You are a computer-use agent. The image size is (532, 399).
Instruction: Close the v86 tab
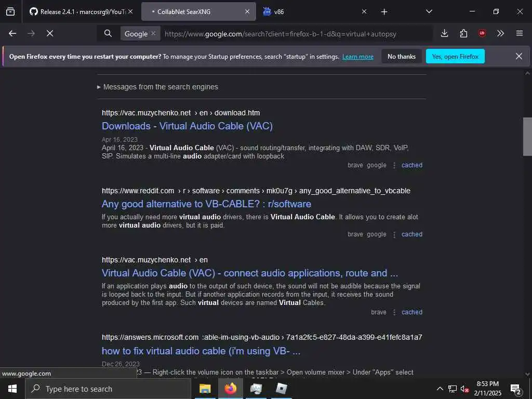coord(364,11)
